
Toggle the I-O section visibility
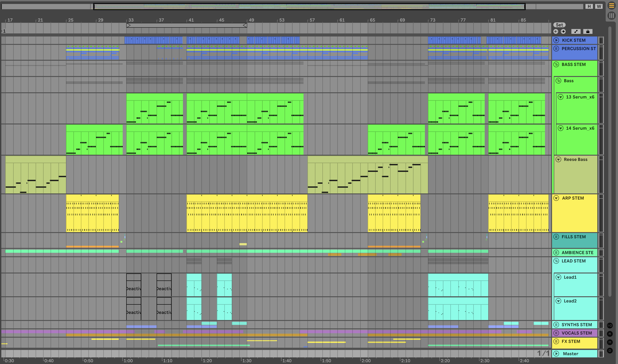point(610,326)
